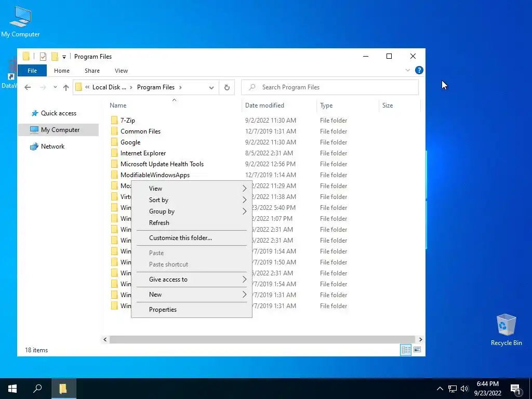The width and height of the screenshot is (532, 399).
Task: Click the Forward arrow button
Action: [x=43, y=87]
